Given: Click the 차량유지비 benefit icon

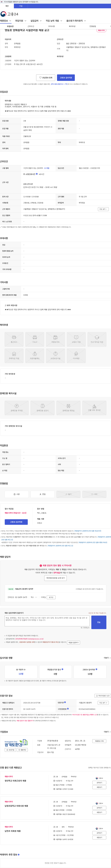Looking at the screenshot, I should pos(55,339).
